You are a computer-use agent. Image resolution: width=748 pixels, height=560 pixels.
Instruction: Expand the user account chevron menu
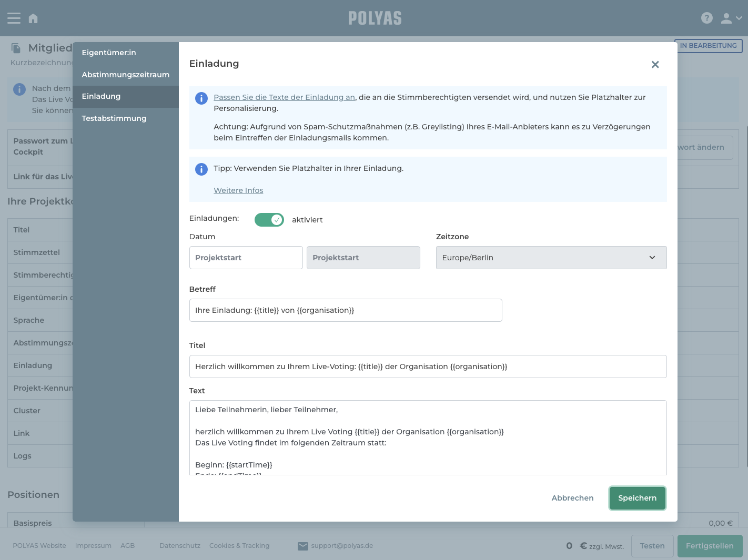(x=739, y=18)
